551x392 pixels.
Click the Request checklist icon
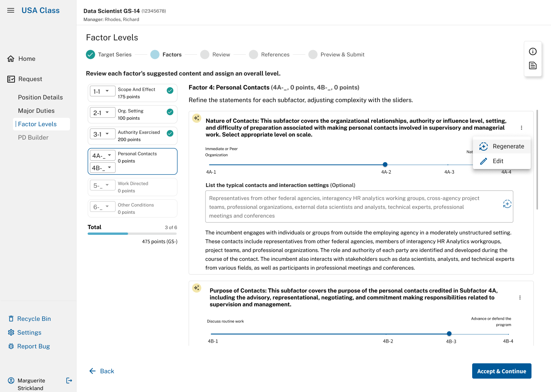11,79
